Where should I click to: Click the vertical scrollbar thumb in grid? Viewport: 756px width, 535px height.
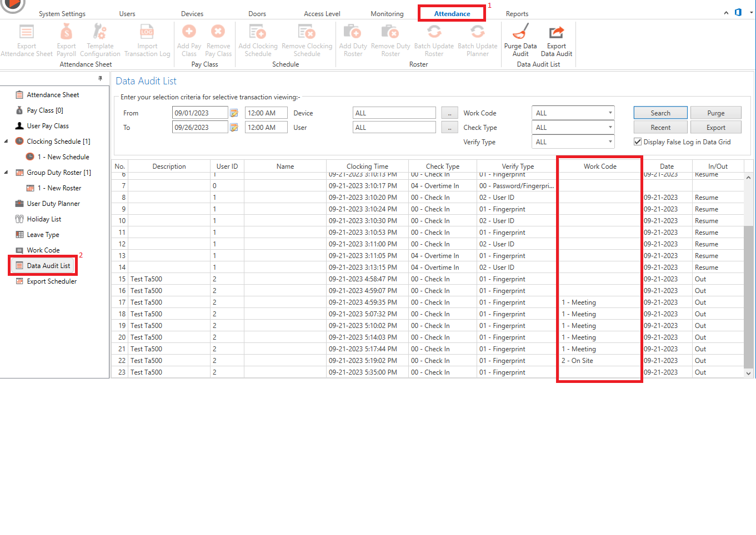click(x=748, y=296)
